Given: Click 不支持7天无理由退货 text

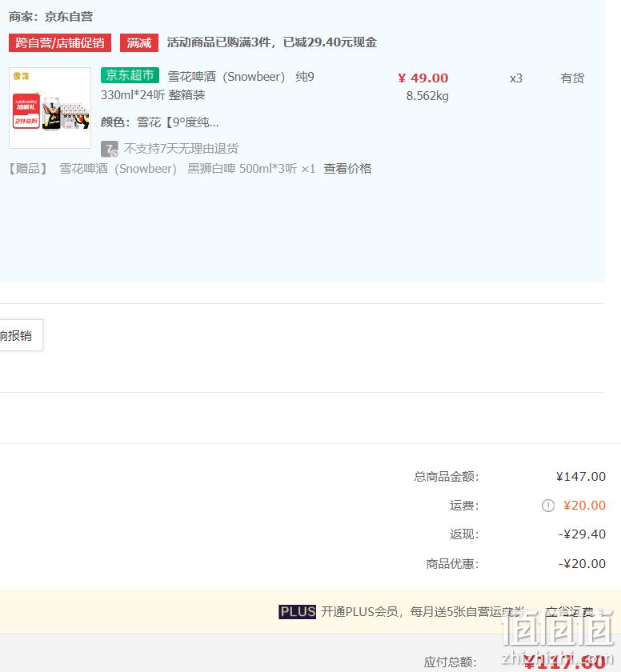Looking at the screenshot, I should 181,149.
